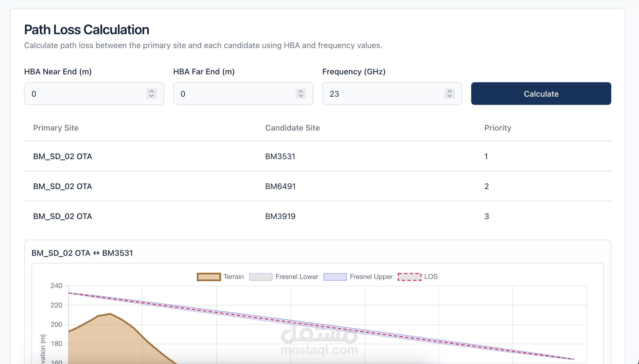
Task: Lower Frequency value with down arrow
Action: 449,96
